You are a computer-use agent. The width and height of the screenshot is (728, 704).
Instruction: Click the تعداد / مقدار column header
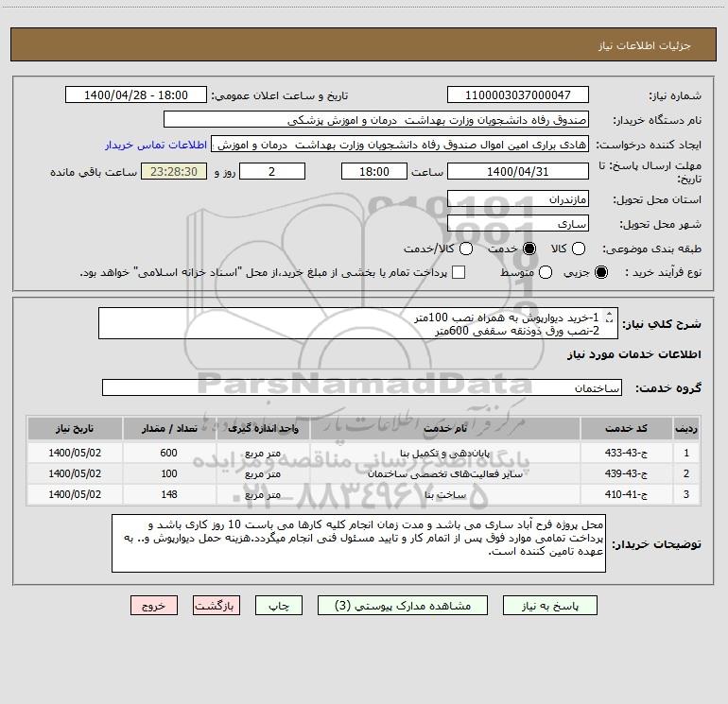click(169, 428)
